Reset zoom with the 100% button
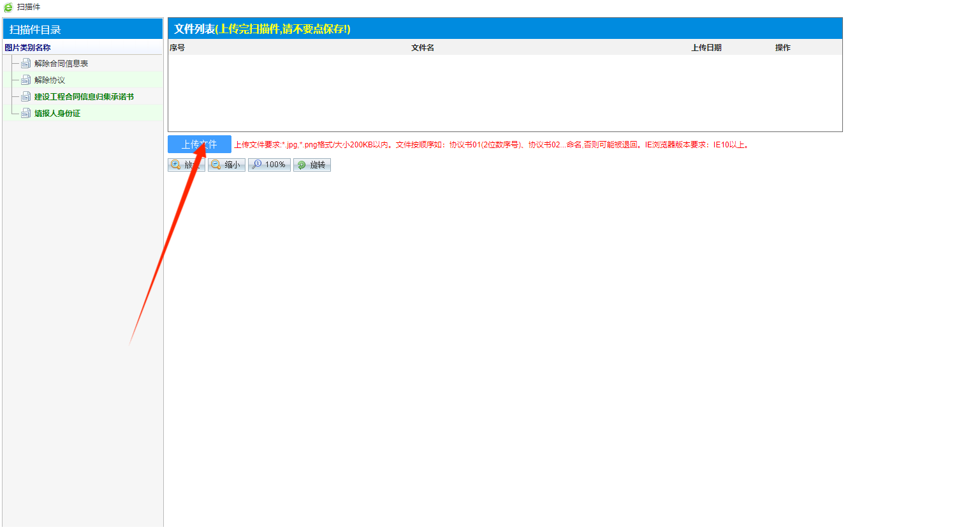Image resolution: width=980 pixels, height=527 pixels. [269, 165]
